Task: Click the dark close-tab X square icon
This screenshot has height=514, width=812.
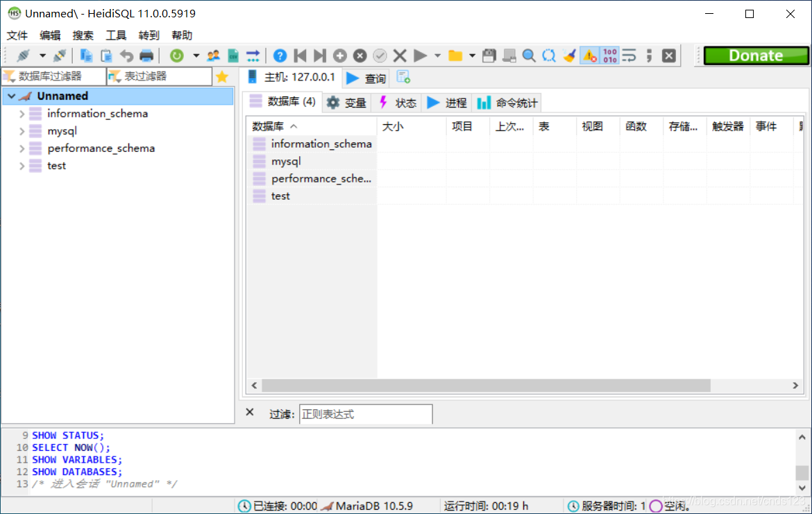Action: pyautogui.click(x=669, y=55)
